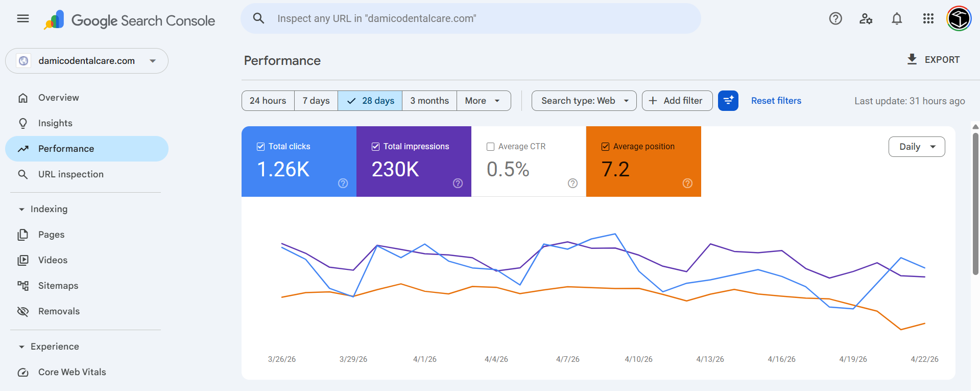Click the 4/10/26 date on chart axis
The image size is (980, 391).
pyautogui.click(x=639, y=359)
